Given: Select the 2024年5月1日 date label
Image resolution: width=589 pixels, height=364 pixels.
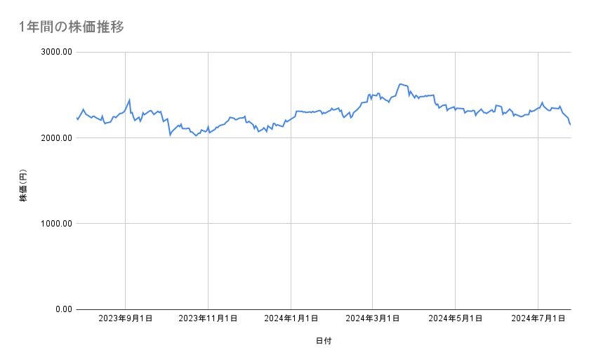Looking at the screenshot, I should pos(456,319).
